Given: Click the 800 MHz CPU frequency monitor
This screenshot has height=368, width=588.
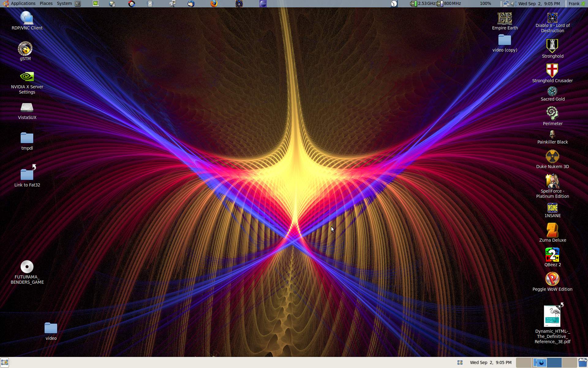Looking at the screenshot, I should [449, 4].
